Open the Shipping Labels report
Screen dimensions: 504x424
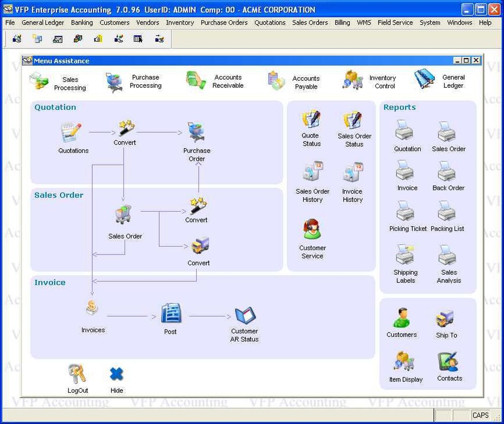point(405,256)
